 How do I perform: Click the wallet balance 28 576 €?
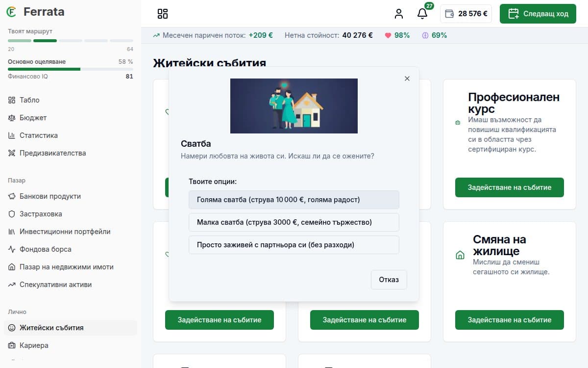click(x=466, y=14)
